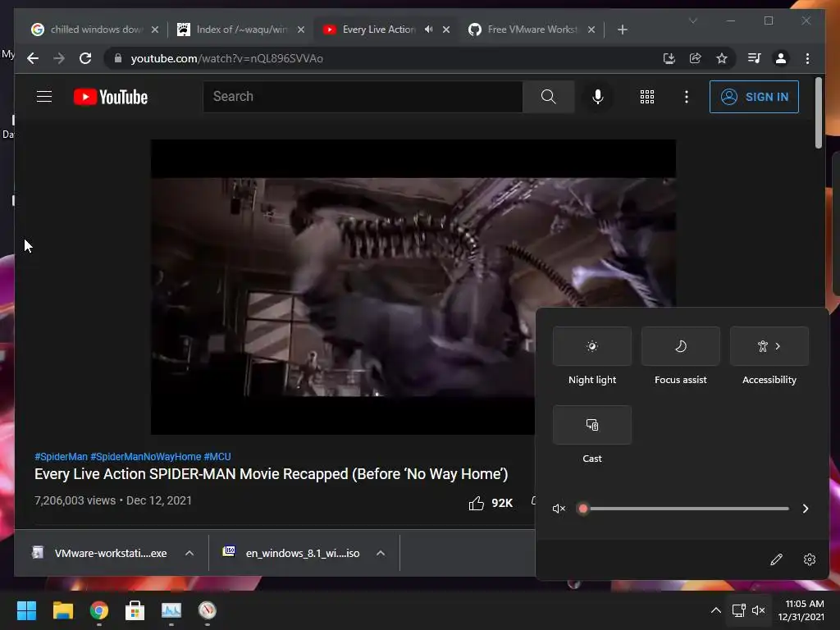Open the #MCU hashtag link
This screenshot has width=840, height=630.
tap(217, 456)
